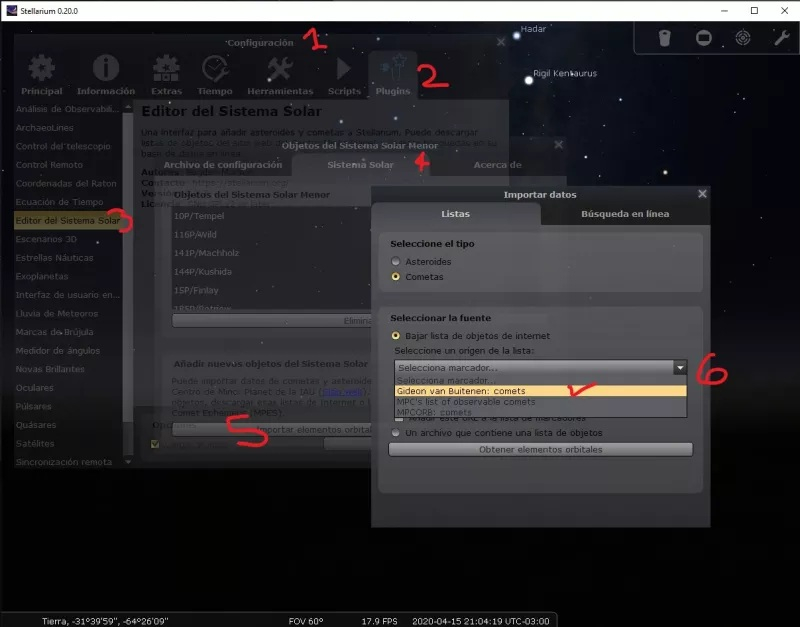This screenshot has height=627, width=802.
Task: Click the Tierra location in status bar
Action: pyautogui.click(x=105, y=621)
